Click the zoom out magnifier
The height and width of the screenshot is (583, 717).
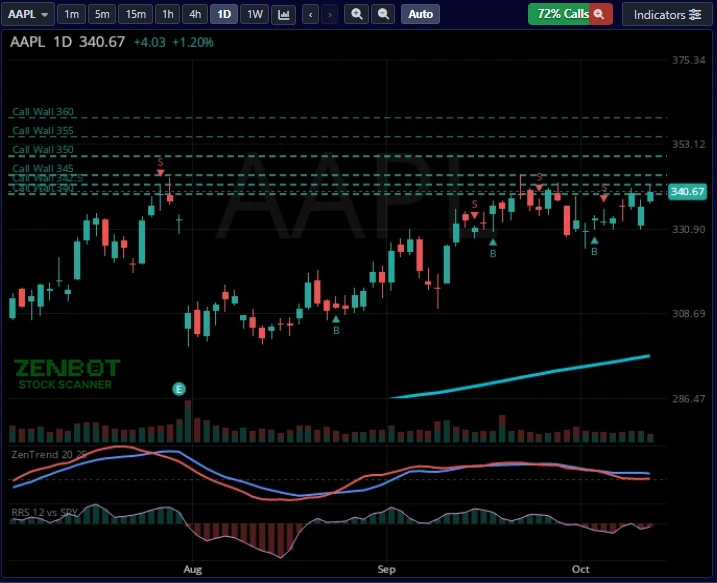[x=383, y=14]
